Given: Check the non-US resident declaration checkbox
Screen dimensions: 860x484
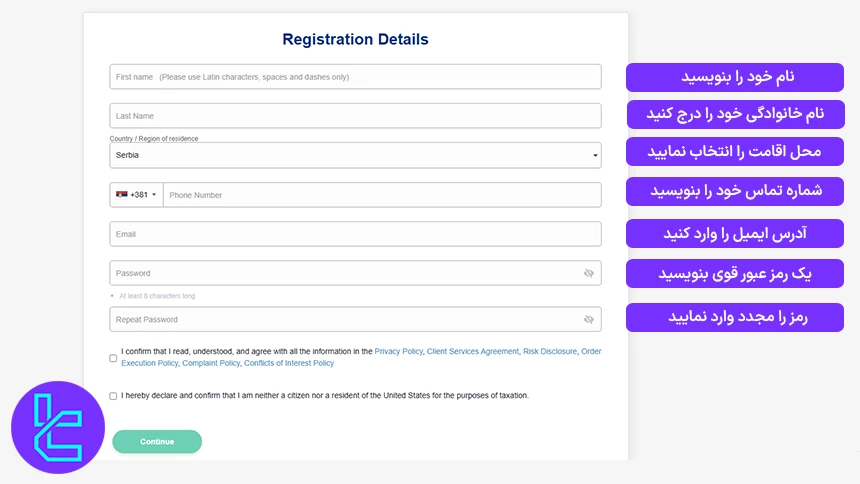Looking at the screenshot, I should coord(113,396).
